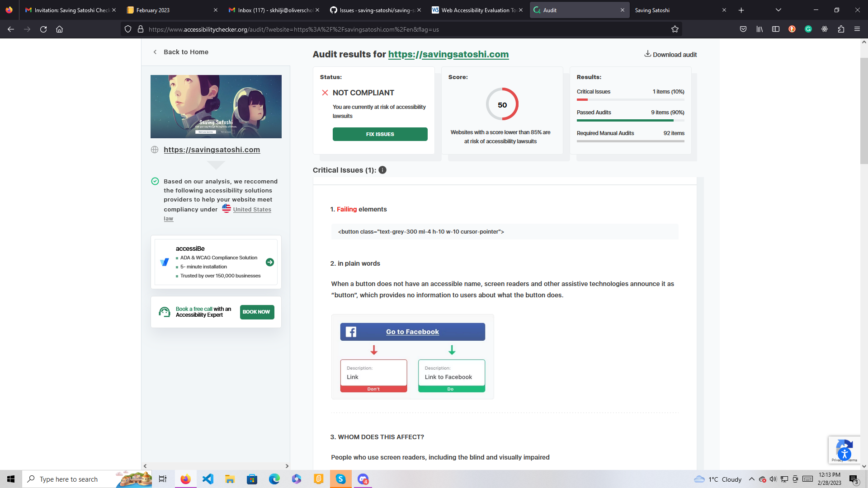Screen dimensions: 868x488
Task: Reload the current page
Action: 43,29
